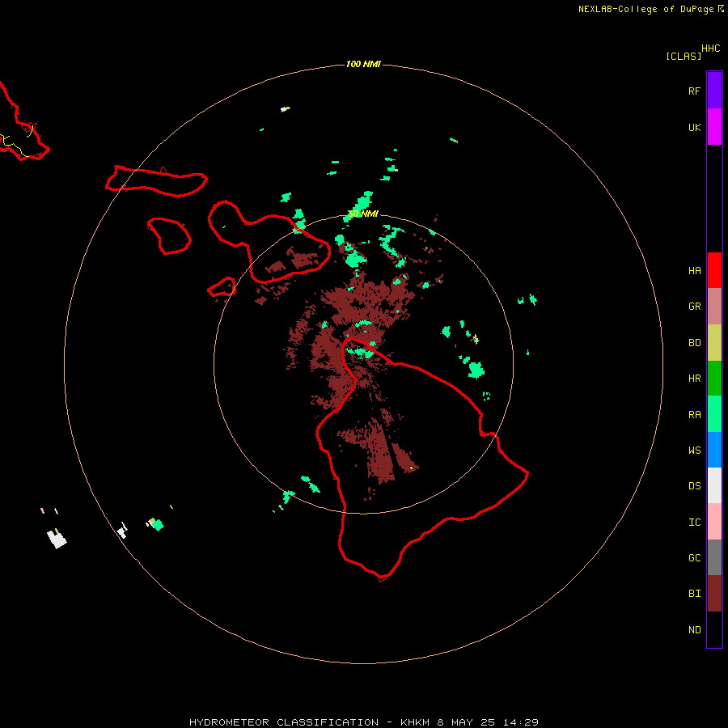Select the GR pink-brown legend swatch
This screenshot has width=728, height=728.
(714, 307)
